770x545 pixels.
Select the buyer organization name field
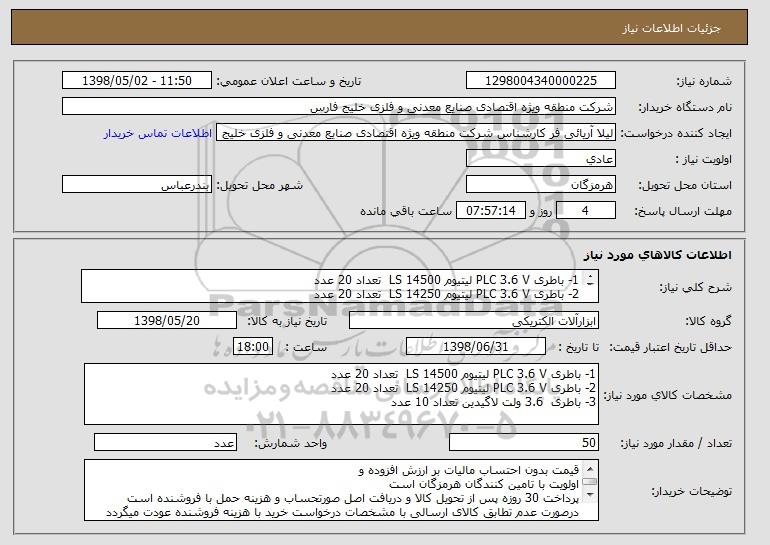(x=339, y=107)
